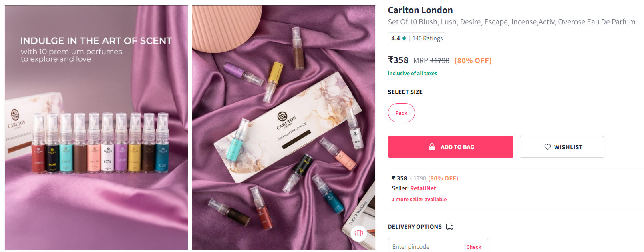Click the shopping bag icon in Add to Bag
This screenshot has width=644, height=252.
tap(432, 147)
